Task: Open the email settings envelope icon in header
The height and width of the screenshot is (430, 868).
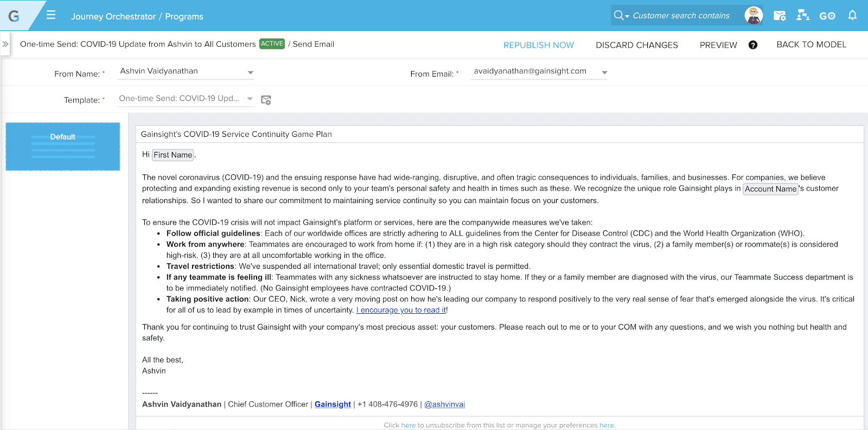Action: click(780, 16)
